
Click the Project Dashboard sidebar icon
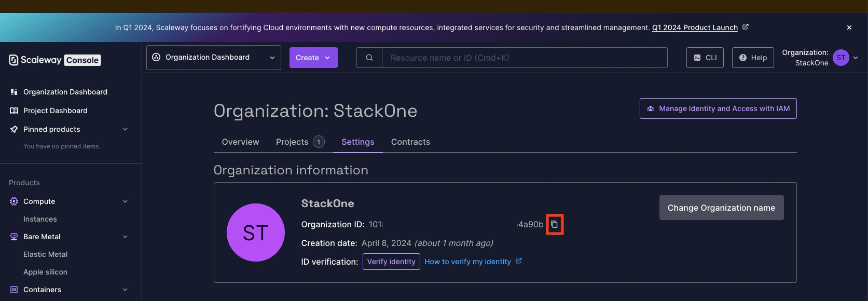[14, 111]
